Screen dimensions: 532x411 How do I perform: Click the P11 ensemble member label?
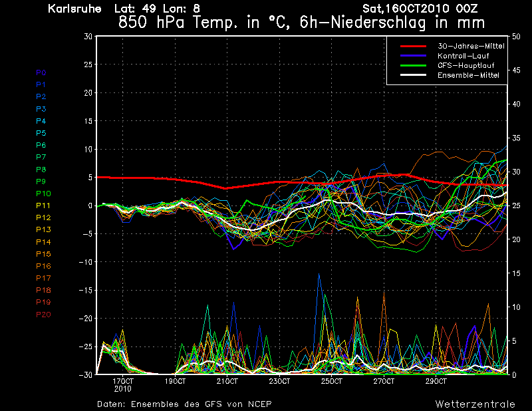(x=43, y=205)
